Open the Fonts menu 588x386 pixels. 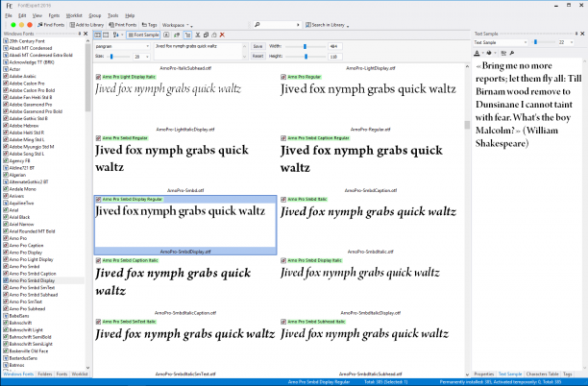click(x=54, y=15)
